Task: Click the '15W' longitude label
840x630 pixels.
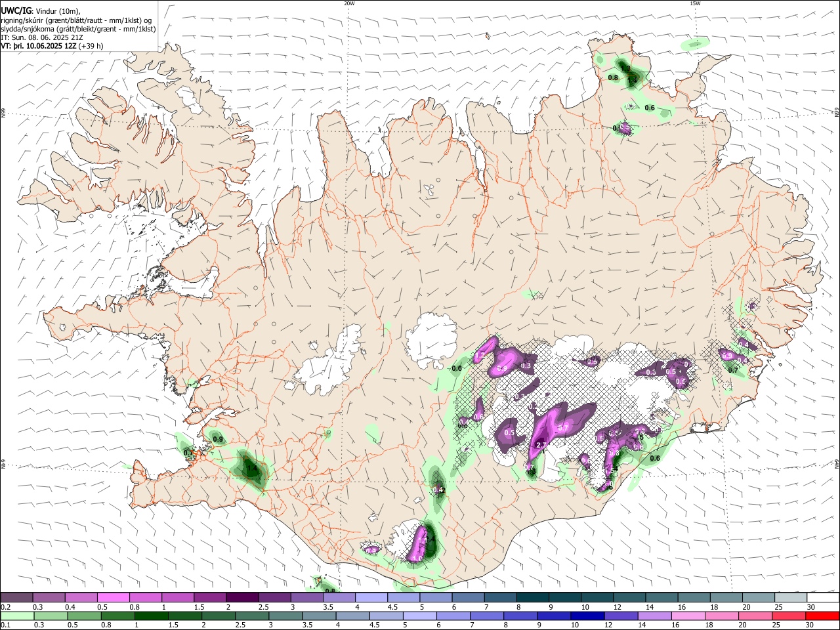Action: (695, 3)
